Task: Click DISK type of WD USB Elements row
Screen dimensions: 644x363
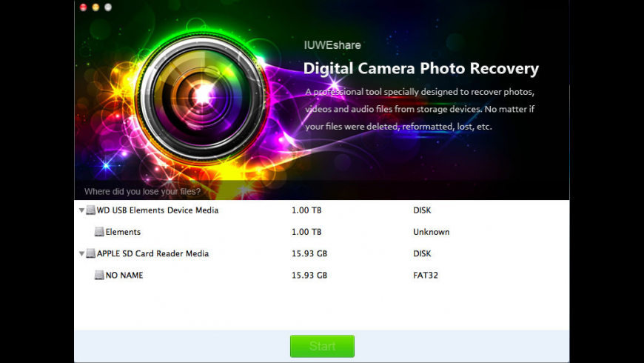Action: pos(422,210)
